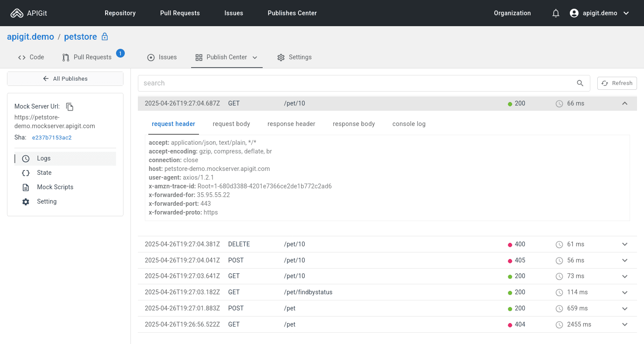The width and height of the screenshot is (644, 344).
Task: Click the clock icon beside 114 ms
Action: coord(559,293)
